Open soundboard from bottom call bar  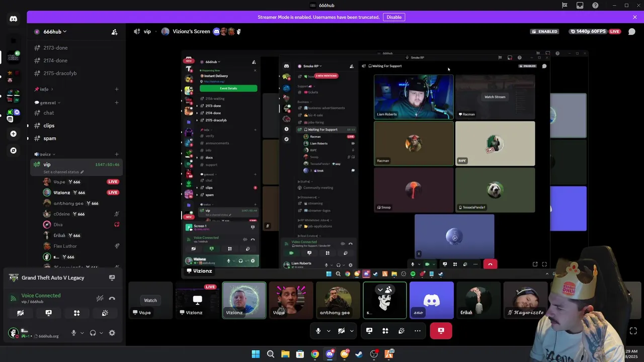(401, 331)
